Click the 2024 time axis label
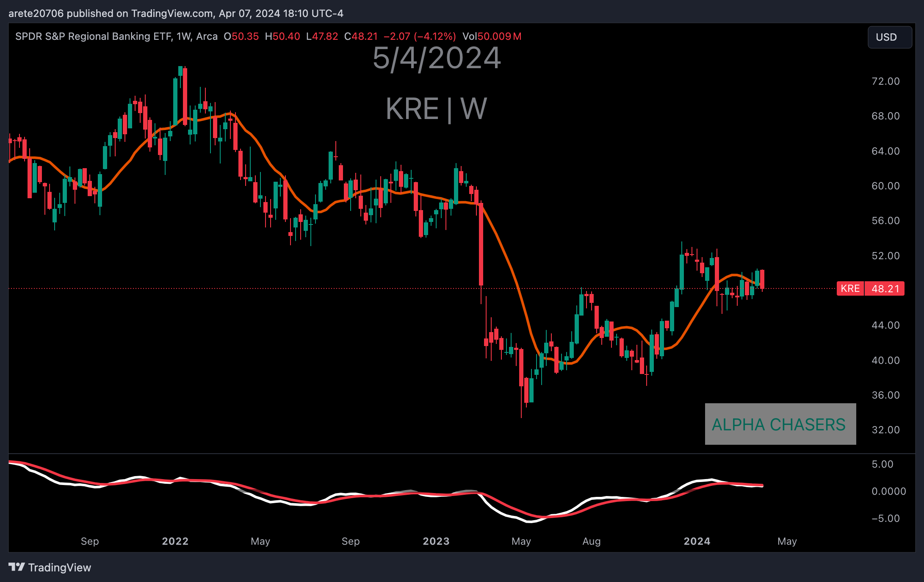 click(697, 541)
